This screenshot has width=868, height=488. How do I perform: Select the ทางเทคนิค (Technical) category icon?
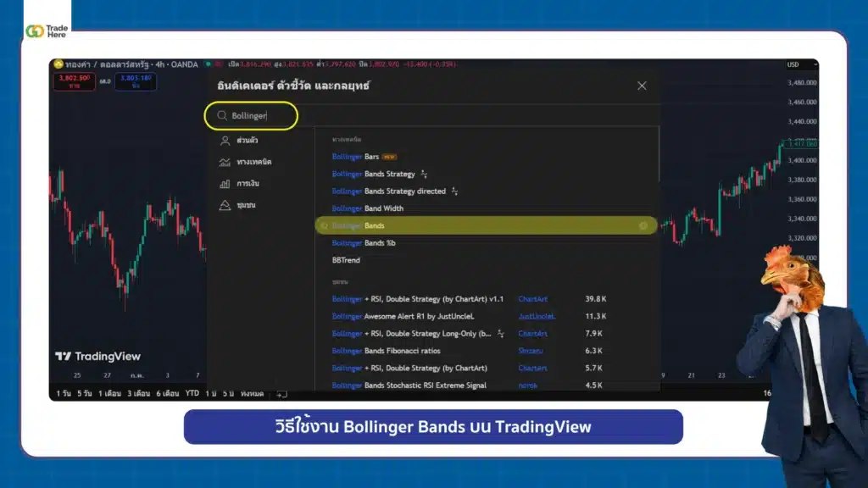tap(225, 161)
